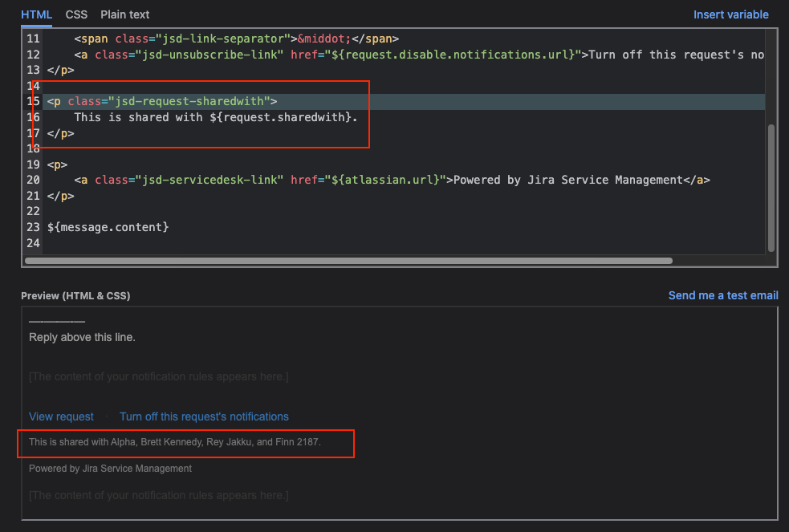Click Turn off this request's notifications link
Screen dimensions: 789x532
tap(204, 416)
